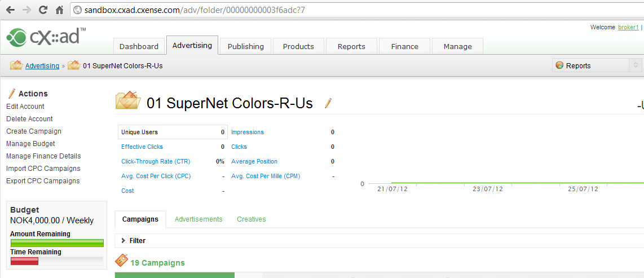Viewport: 644px width, 278px height.
Task: Click the folder icon before the 01 SuperNet breadcrumb
Action: tap(74, 65)
